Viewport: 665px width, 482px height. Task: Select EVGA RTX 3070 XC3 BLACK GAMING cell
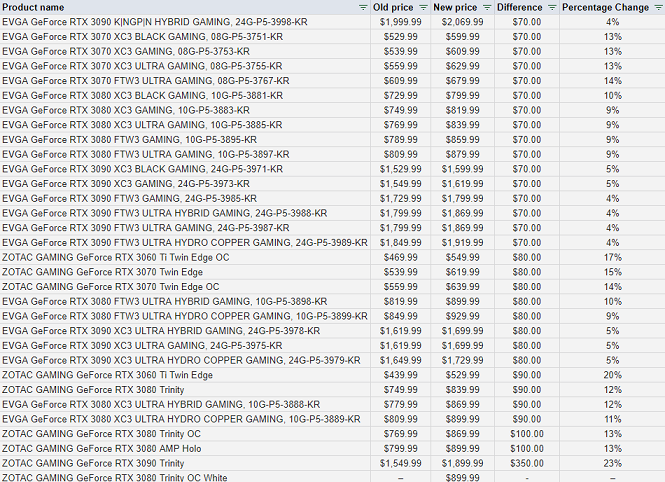click(185, 37)
